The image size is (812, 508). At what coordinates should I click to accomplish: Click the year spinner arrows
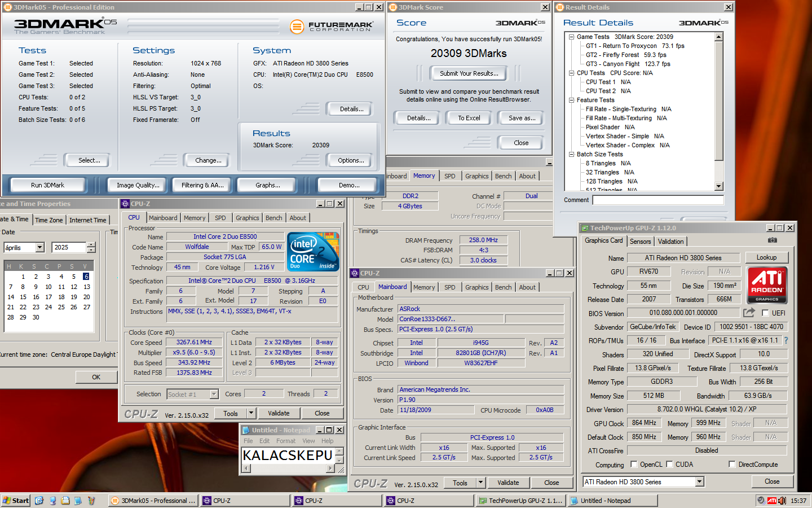(91, 247)
